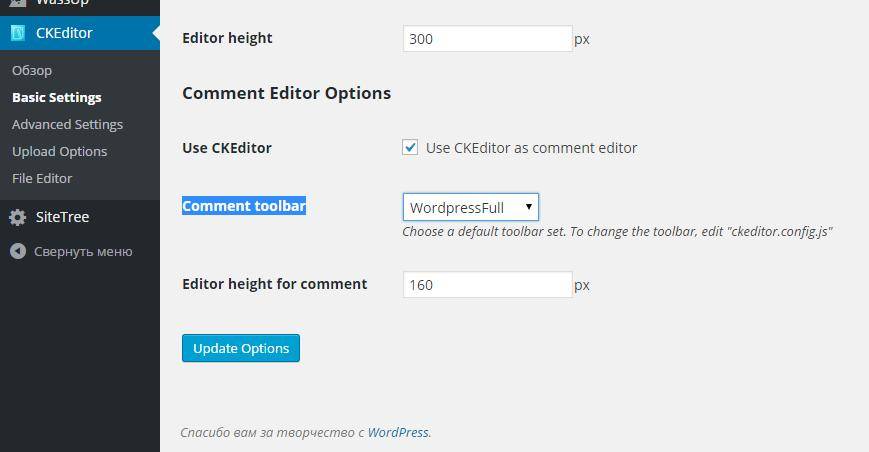
Task: Open the WassUp sidebar menu item
Action: click(62, 3)
